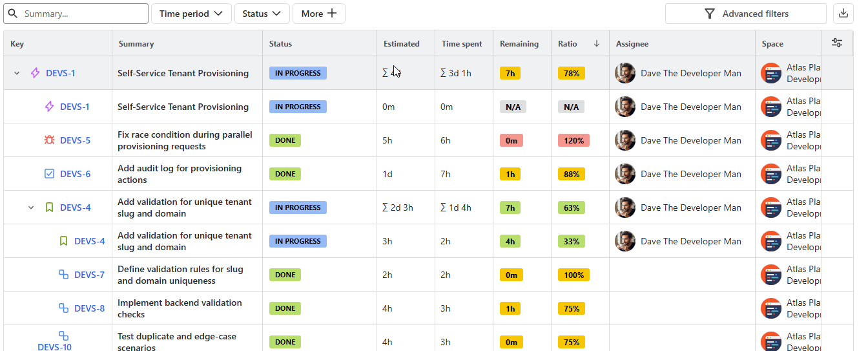Open the DEVS-5 issue key link
This screenshot has height=351, width=868.
coord(75,140)
